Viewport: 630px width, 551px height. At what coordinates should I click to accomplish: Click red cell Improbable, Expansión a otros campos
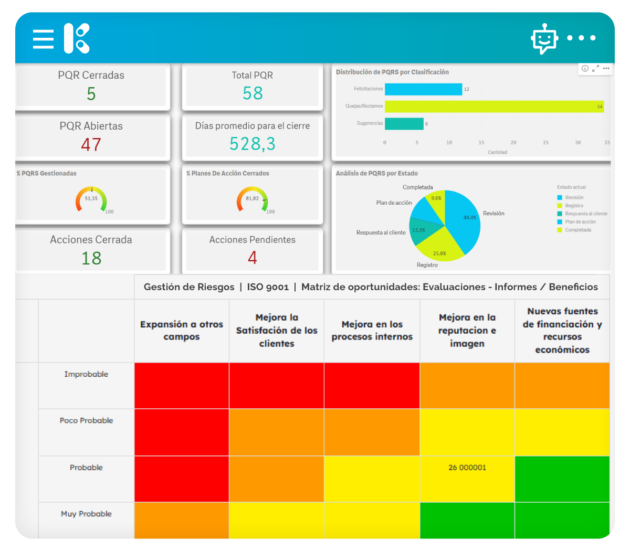(x=182, y=385)
